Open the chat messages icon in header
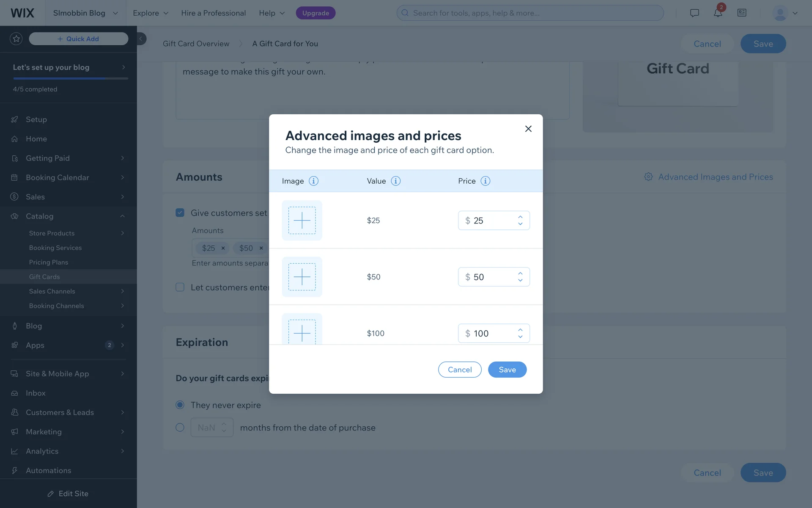The image size is (812, 508). point(694,13)
